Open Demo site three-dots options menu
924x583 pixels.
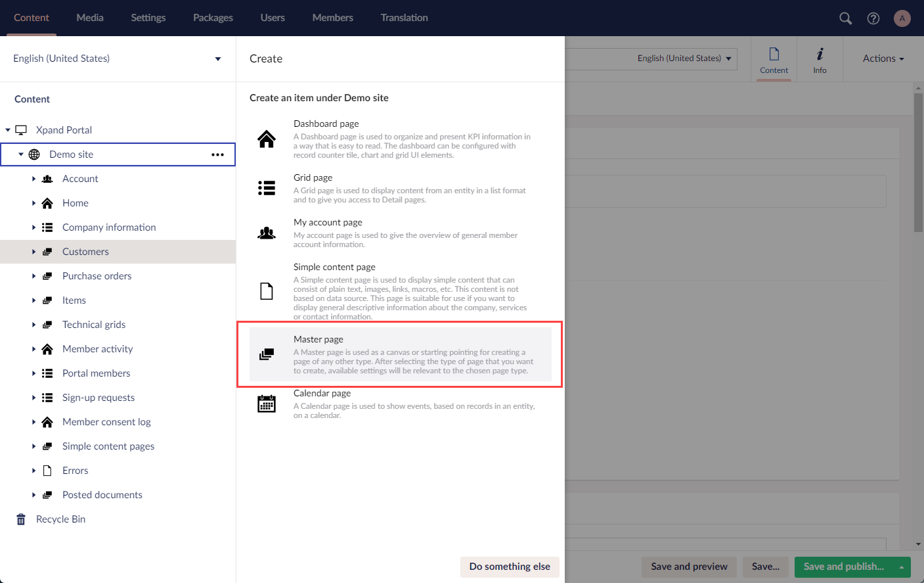click(217, 154)
